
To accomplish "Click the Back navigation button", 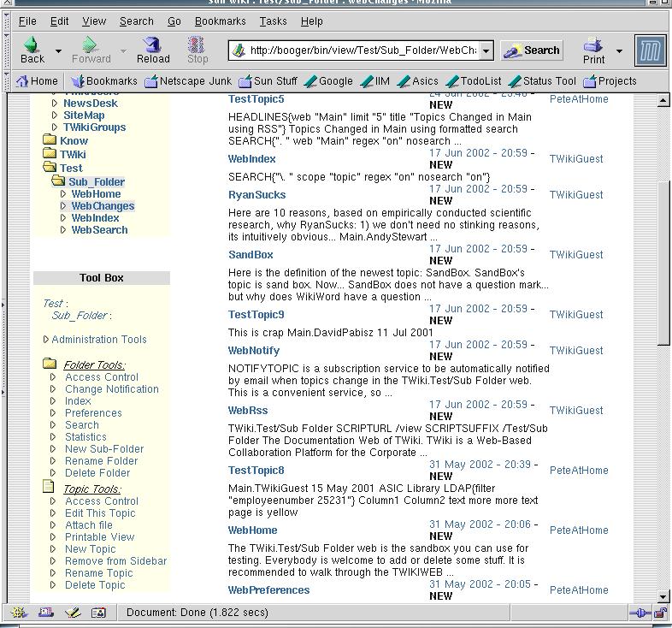I will tap(32, 50).
